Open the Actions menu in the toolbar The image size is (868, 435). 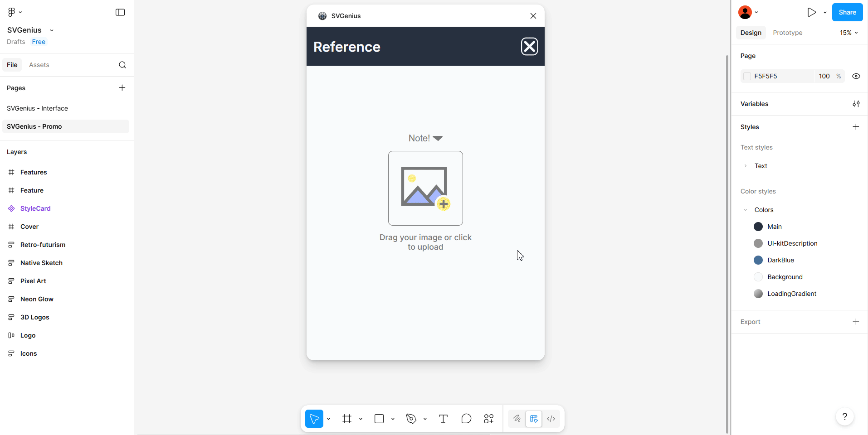click(489, 419)
